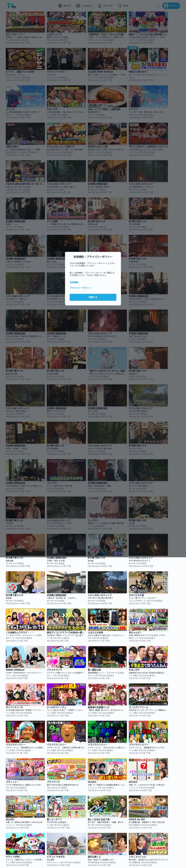
Task: Open the やすとものいたって真剣です title
Action: tap(61, 147)
